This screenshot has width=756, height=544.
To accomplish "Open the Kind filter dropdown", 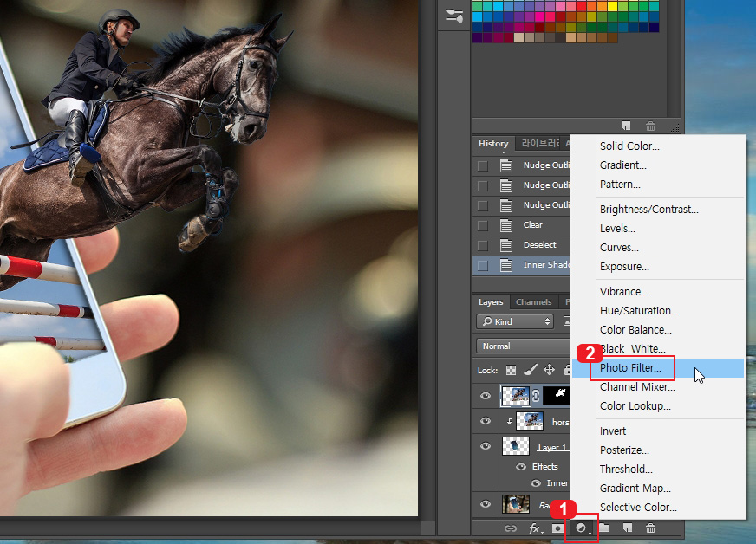I will (515, 321).
